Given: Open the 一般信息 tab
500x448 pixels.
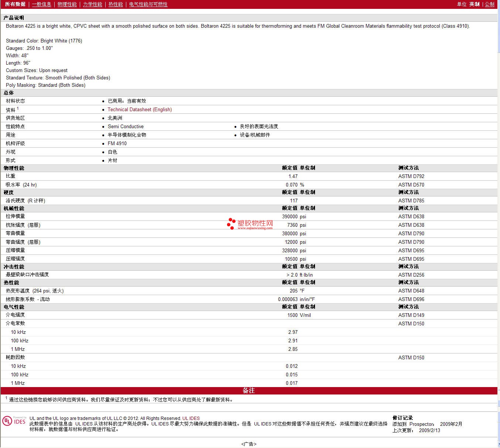Looking at the screenshot, I should pos(41,4).
